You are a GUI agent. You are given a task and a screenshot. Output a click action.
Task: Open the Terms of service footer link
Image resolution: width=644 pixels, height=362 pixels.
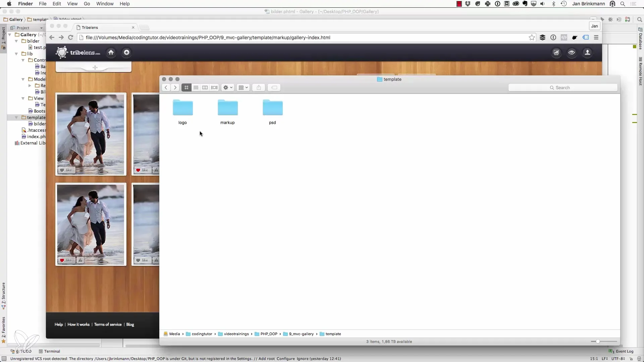(x=108, y=324)
